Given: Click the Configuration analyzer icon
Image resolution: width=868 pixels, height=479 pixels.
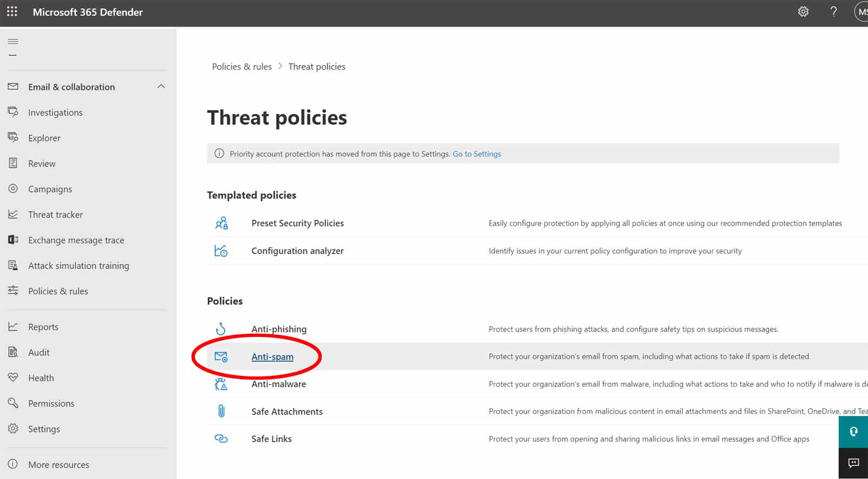Looking at the screenshot, I should 221,251.
